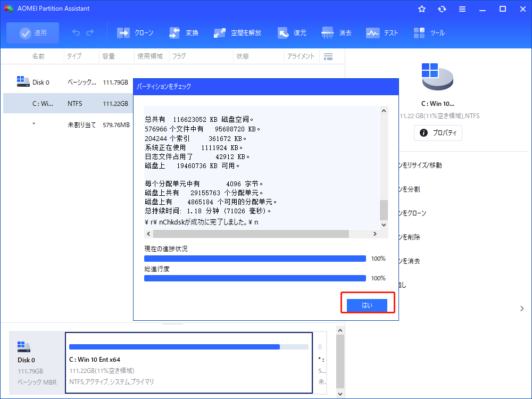Screen dimensions: 532x399
Task: Click はい to close the check dialog
Action: pos(367,305)
